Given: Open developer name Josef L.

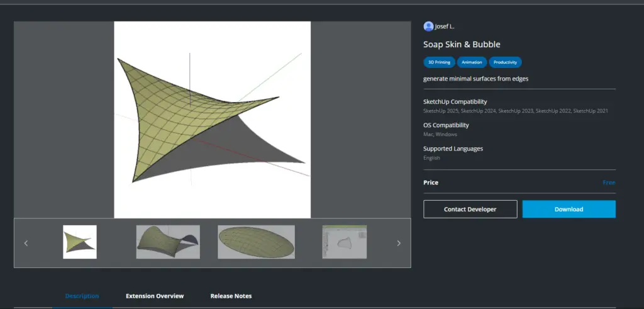Looking at the screenshot, I should point(445,26).
